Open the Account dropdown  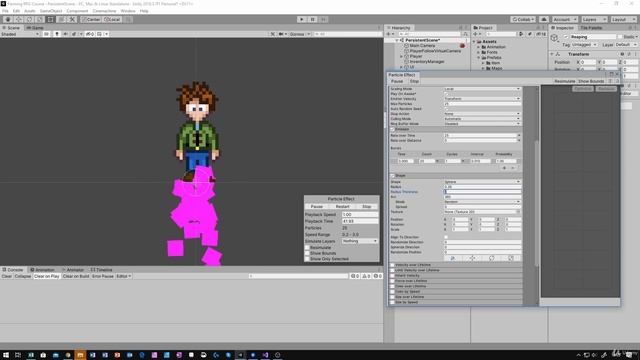(x=564, y=19)
